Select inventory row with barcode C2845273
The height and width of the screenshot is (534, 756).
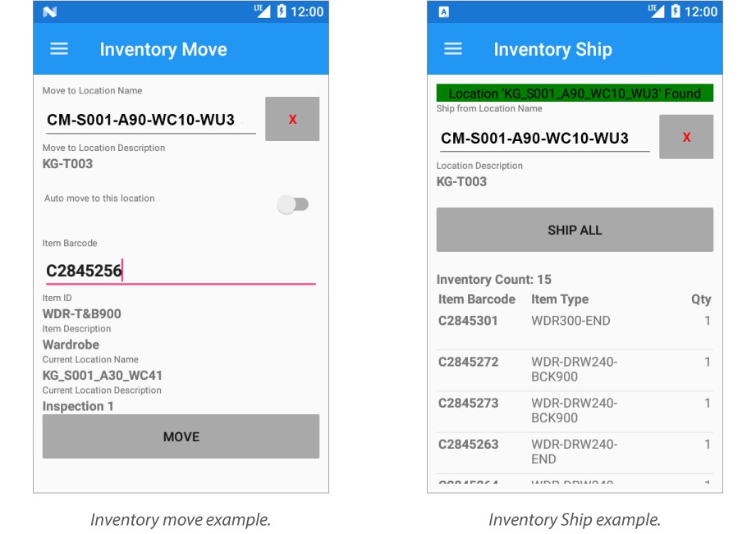(574, 411)
